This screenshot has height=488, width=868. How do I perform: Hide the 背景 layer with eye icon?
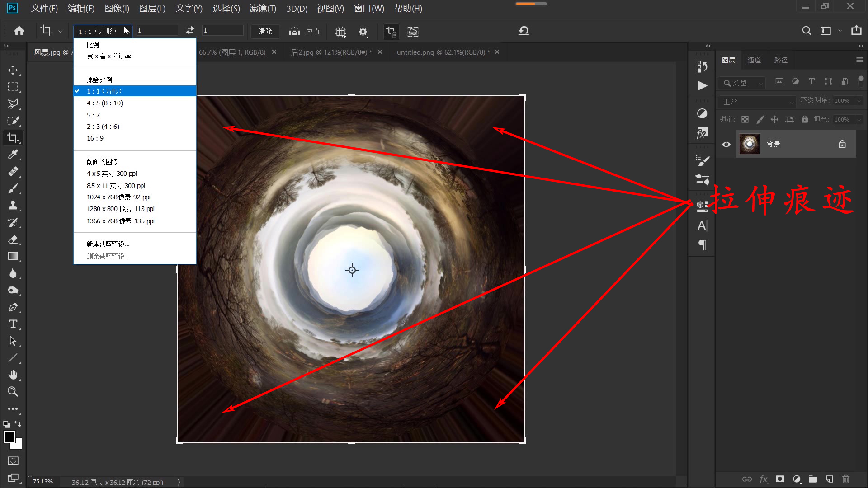pyautogui.click(x=726, y=144)
